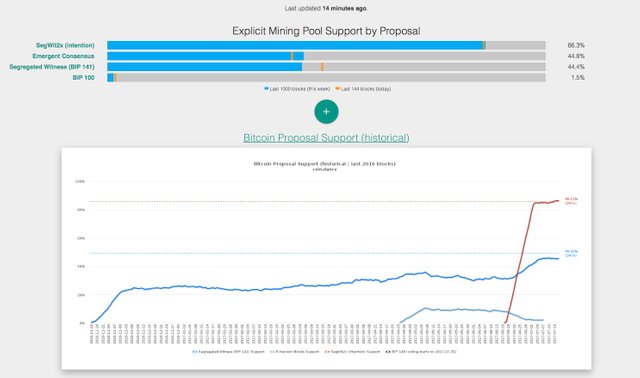
Task: Open the Segregated Witness (BIP 141) link
Action: point(52,67)
